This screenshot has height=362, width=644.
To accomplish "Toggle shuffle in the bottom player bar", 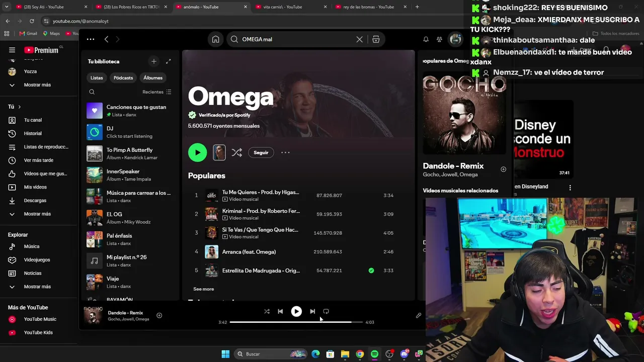I will [x=267, y=311].
